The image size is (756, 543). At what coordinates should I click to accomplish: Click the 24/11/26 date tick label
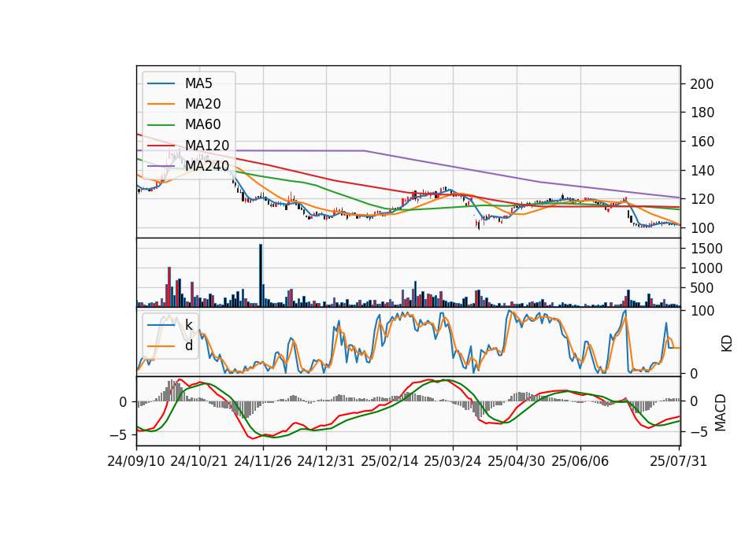263,461
